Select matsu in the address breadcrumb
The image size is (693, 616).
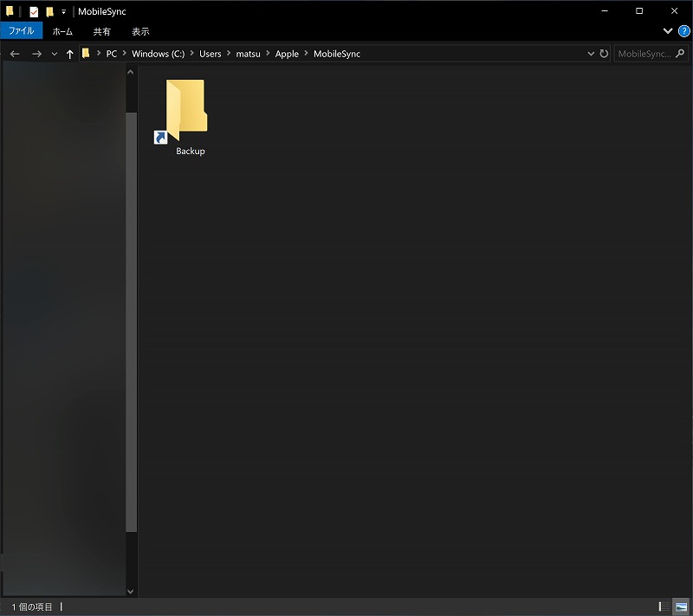pos(248,54)
